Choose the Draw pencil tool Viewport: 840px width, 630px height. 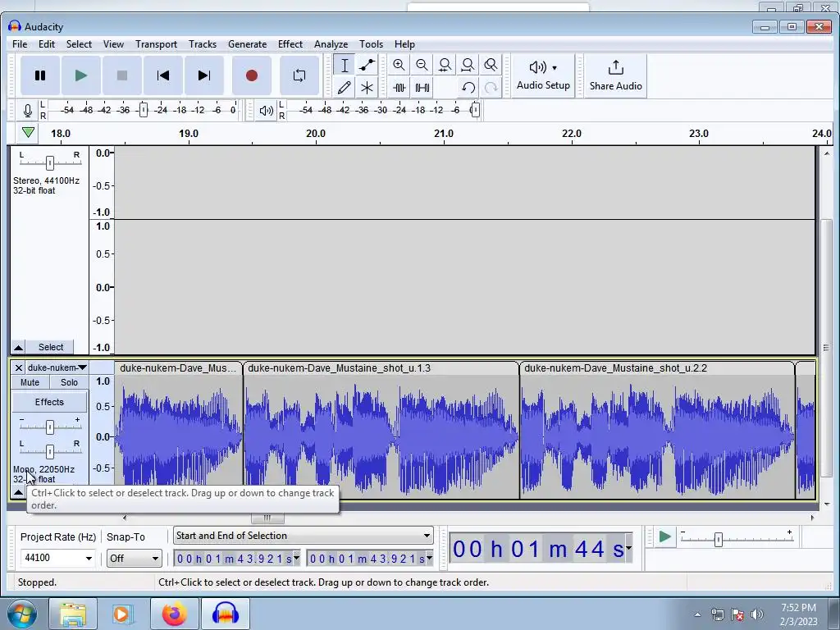345,87
